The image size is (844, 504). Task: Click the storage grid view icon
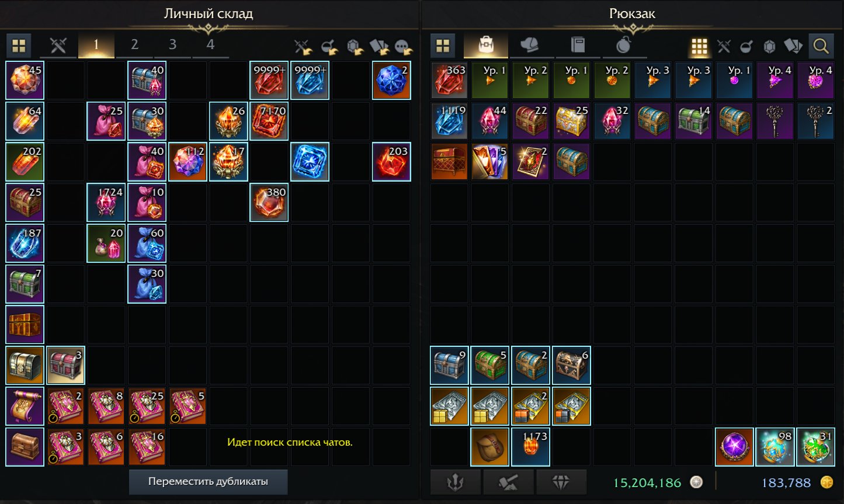(x=19, y=46)
